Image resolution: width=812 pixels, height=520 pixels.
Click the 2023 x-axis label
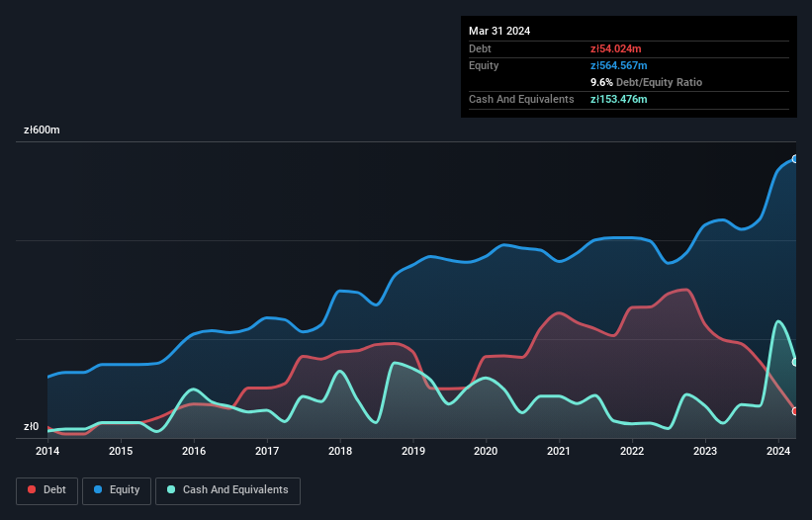pyautogui.click(x=705, y=451)
